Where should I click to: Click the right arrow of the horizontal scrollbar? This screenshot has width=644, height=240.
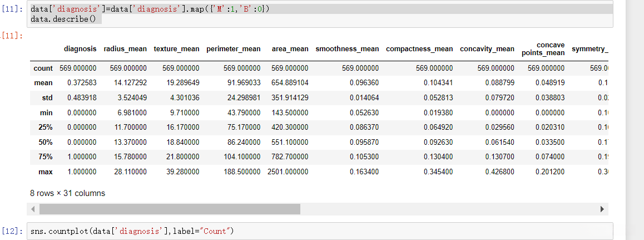click(602, 209)
